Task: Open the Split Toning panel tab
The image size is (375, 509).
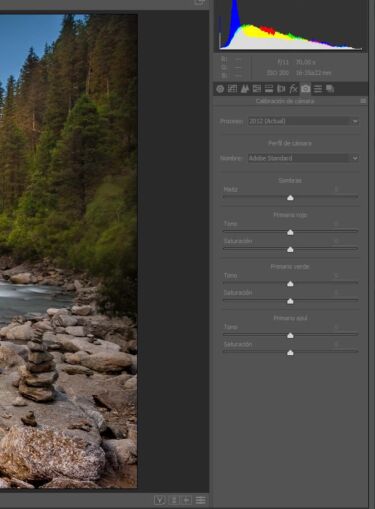Action: [269, 89]
